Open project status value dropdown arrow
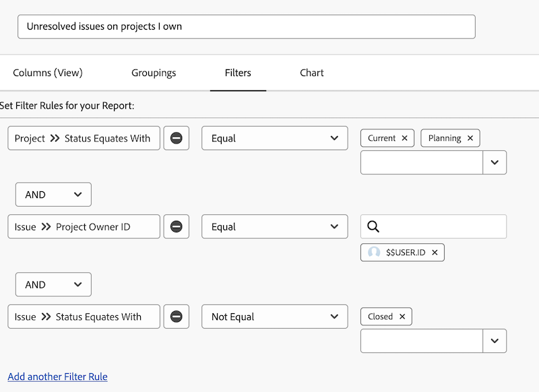The image size is (539, 392). coord(495,162)
